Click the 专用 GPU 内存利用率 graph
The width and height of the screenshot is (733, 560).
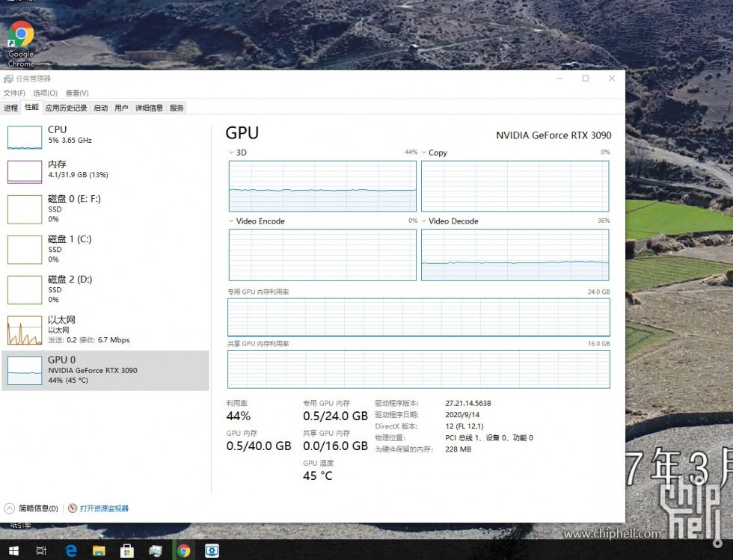[x=419, y=318]
